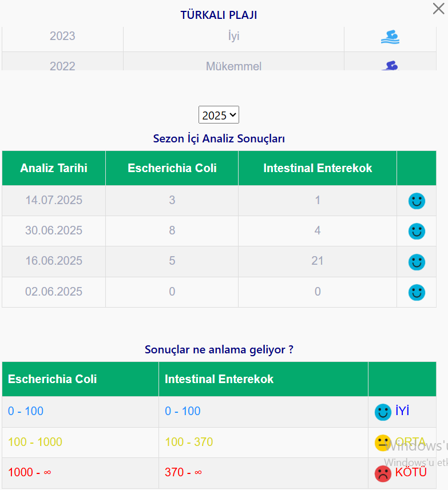Click the swimmer icon in 2023 row
The image size is (448, 490).
pos(390,37)
